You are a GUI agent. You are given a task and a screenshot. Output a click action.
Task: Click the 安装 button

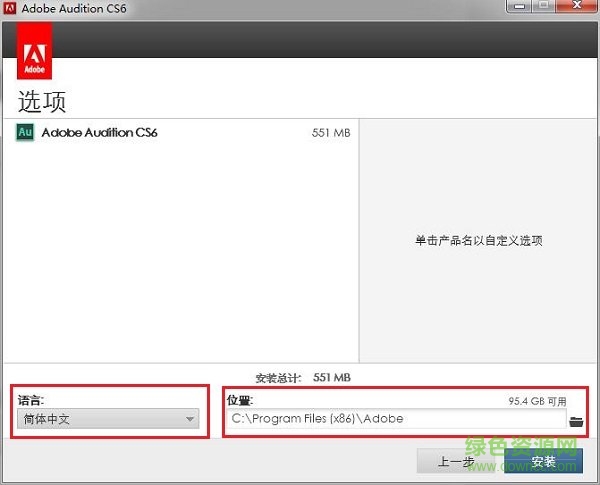click(543, 461)
